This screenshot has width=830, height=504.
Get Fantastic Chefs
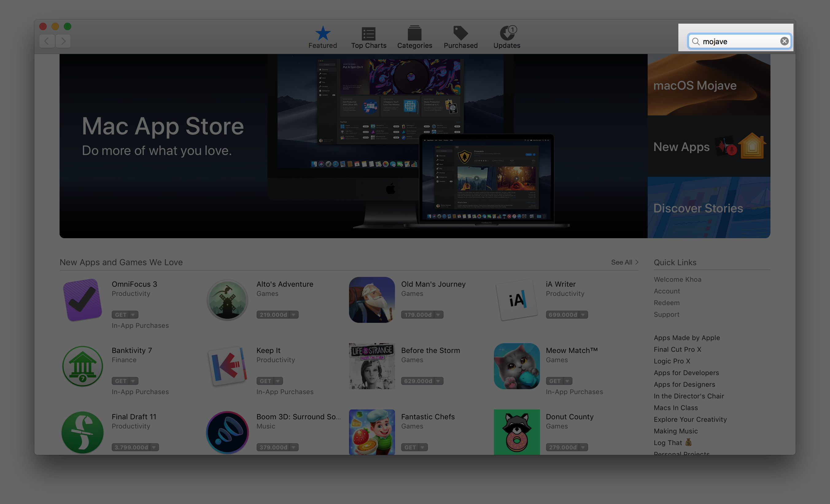[x=410, y=448]
